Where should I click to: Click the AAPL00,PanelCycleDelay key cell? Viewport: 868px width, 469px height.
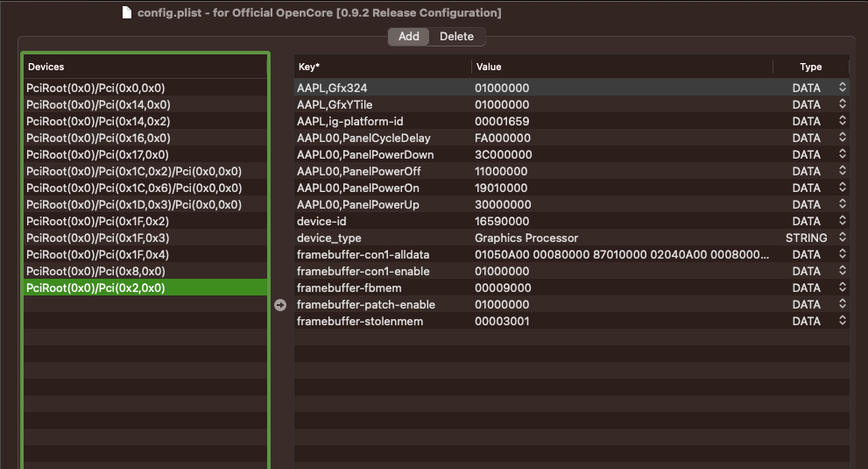pyautogui.click(x=383, y=138)
